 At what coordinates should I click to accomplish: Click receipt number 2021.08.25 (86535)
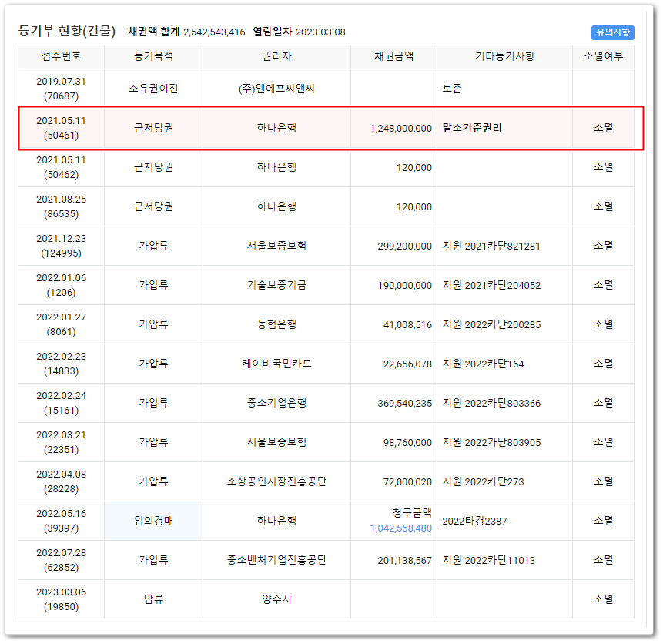tap(62, 206)
